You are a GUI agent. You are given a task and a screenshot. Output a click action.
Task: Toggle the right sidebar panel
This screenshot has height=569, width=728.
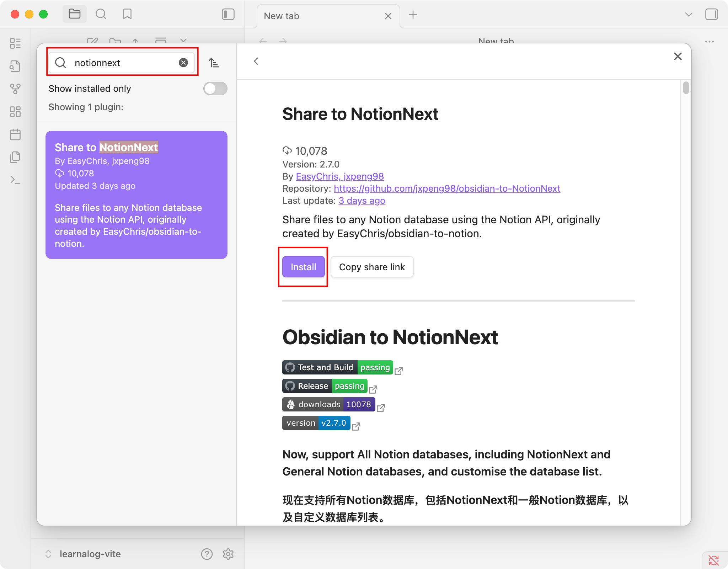click(x=711, y=14)
